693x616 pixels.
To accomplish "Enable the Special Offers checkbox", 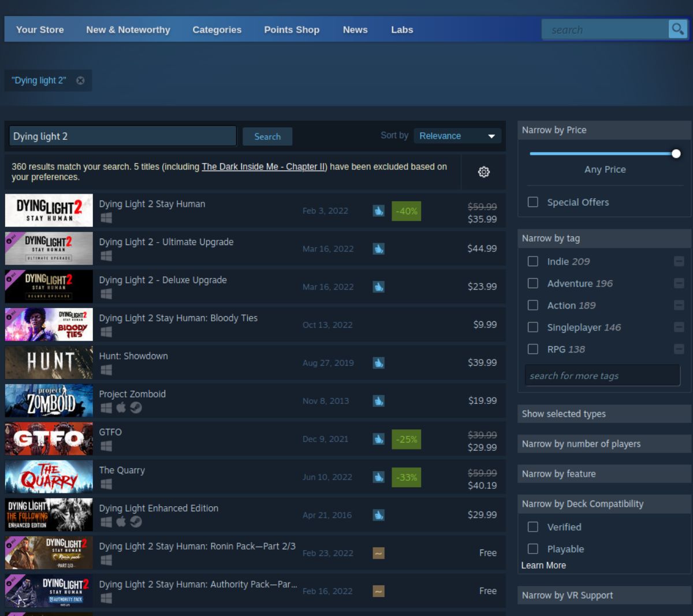I will [533, 202].
